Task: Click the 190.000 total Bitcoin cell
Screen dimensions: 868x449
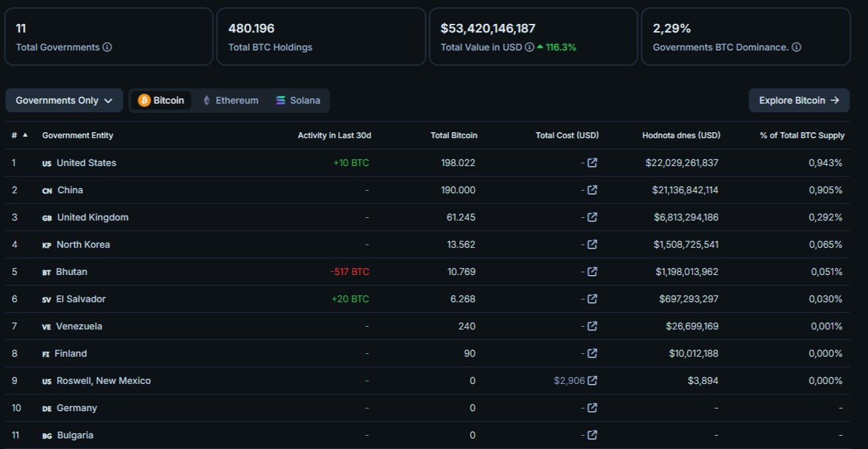Action: pos(458,190)
